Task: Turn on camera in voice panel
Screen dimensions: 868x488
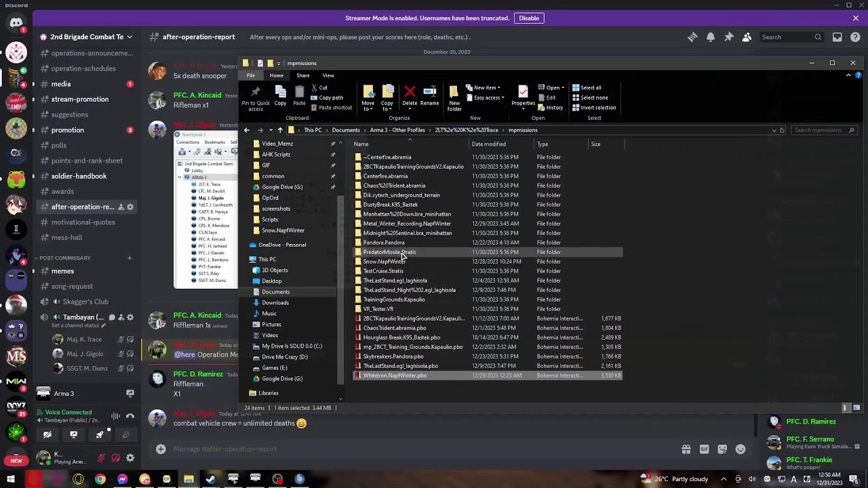Action: [47, 434]
